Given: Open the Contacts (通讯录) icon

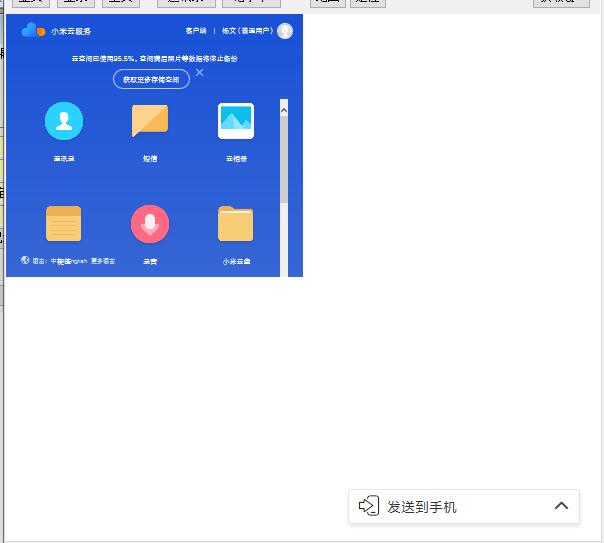Looking at the screenshot, I should pyautogui.click(x=64, y=121).
